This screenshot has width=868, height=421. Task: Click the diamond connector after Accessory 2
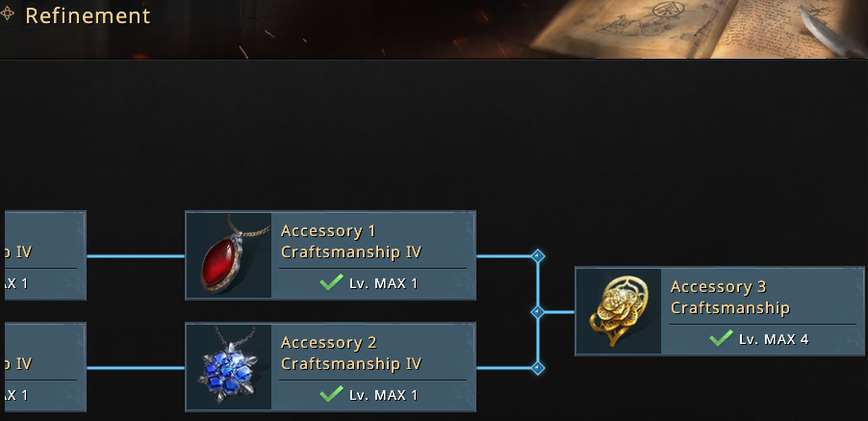pos(538,368)
